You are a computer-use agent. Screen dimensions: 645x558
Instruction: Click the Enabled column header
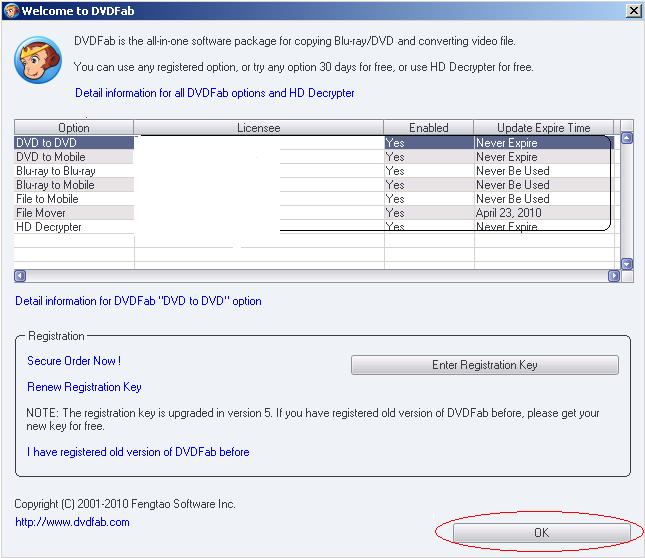tap(429, 128)
